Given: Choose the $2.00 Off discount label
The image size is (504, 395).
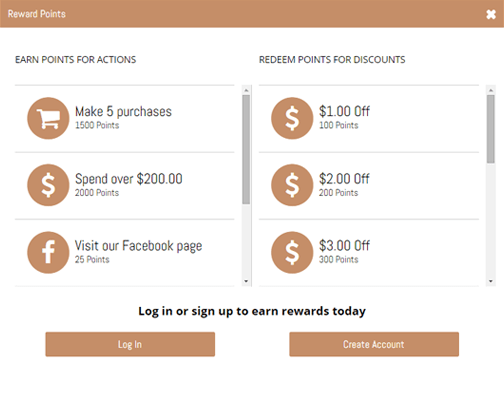Looking at the screenshot, I should [x=344, y=179].
